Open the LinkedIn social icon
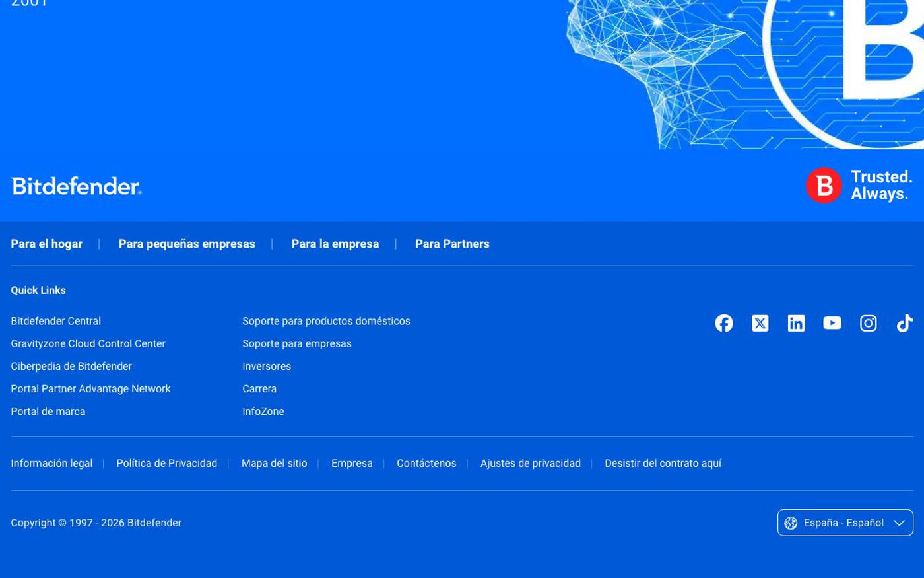The height and width of the screenshot is (578, 924). click(796, 323)
